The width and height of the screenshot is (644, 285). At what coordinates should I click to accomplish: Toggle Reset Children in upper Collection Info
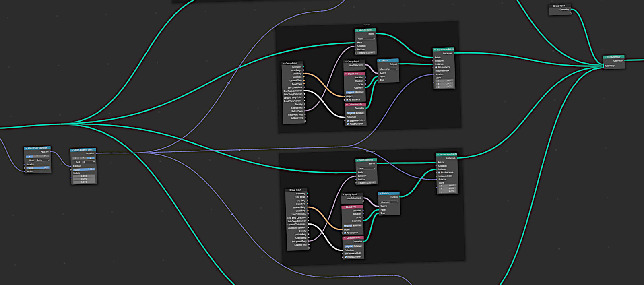348,124
